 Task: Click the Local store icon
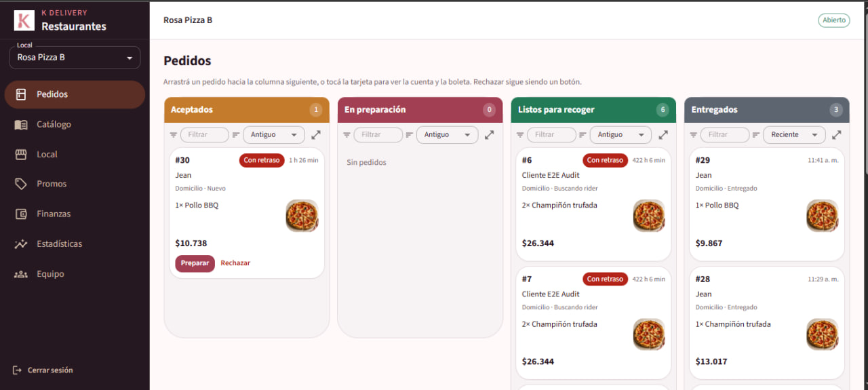pyautogui.click(x=21, y=154)
